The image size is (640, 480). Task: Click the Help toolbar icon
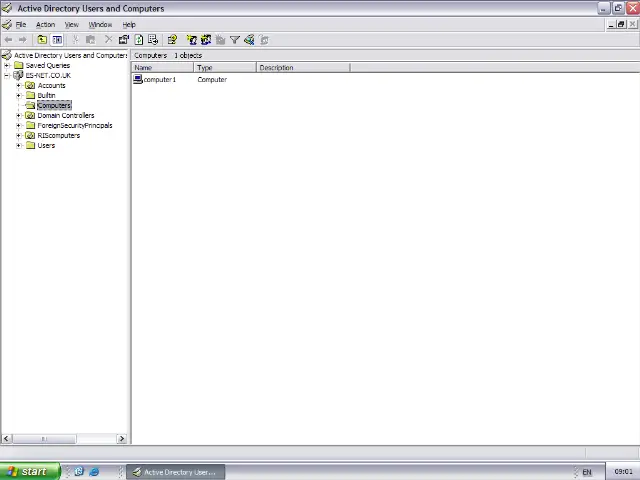[x=172, y=40]
